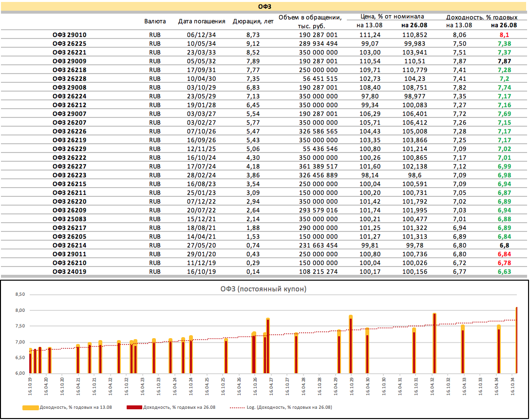
Task: Click the yellow legend swatch for 13.08 yield
Action: (x=30, y=407)
